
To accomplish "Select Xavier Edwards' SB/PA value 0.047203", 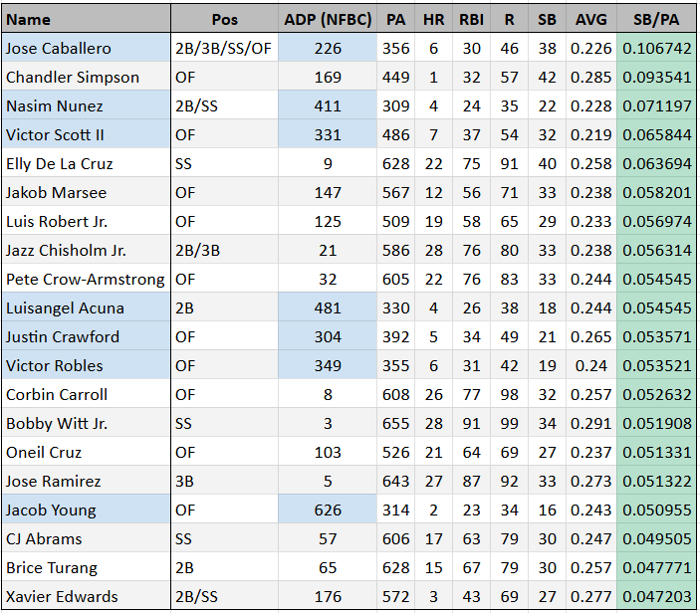I will click(656, 596).
